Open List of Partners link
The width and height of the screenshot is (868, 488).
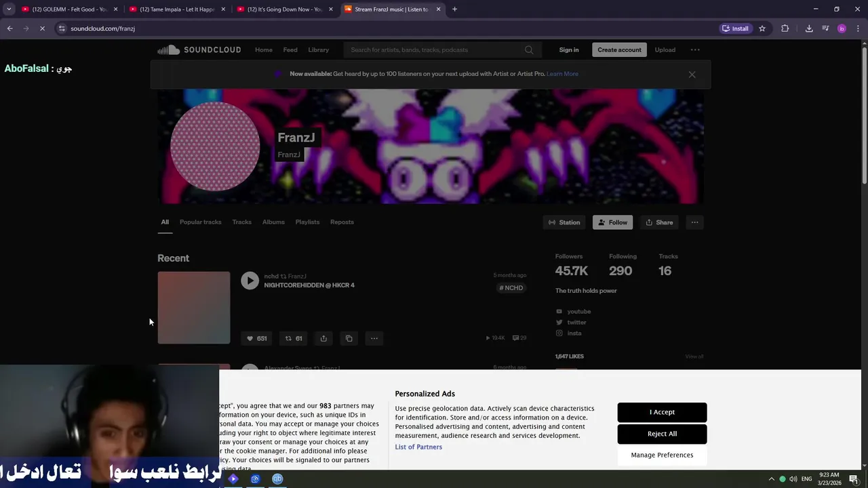[418, 447]
